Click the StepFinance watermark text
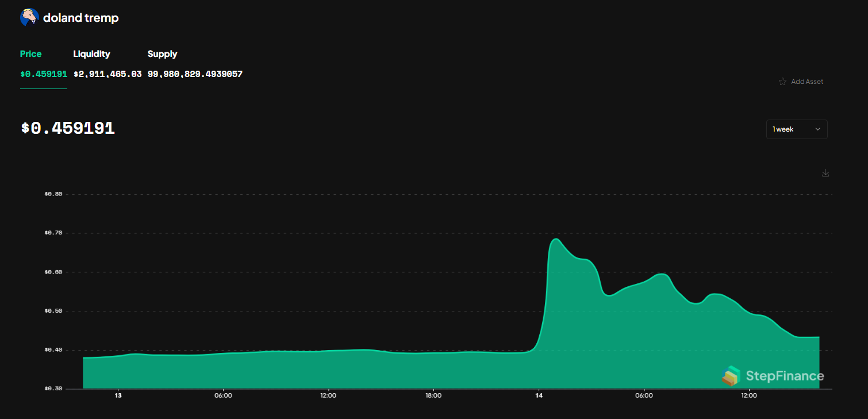 pos(785,376)
